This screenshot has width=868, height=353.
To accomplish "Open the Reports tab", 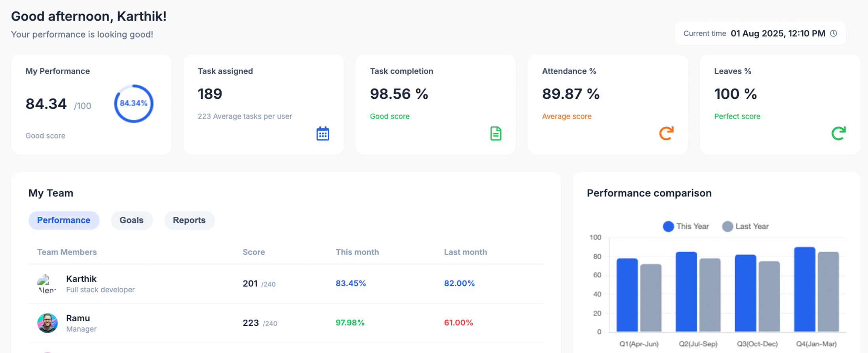I will tap(189, 220).
